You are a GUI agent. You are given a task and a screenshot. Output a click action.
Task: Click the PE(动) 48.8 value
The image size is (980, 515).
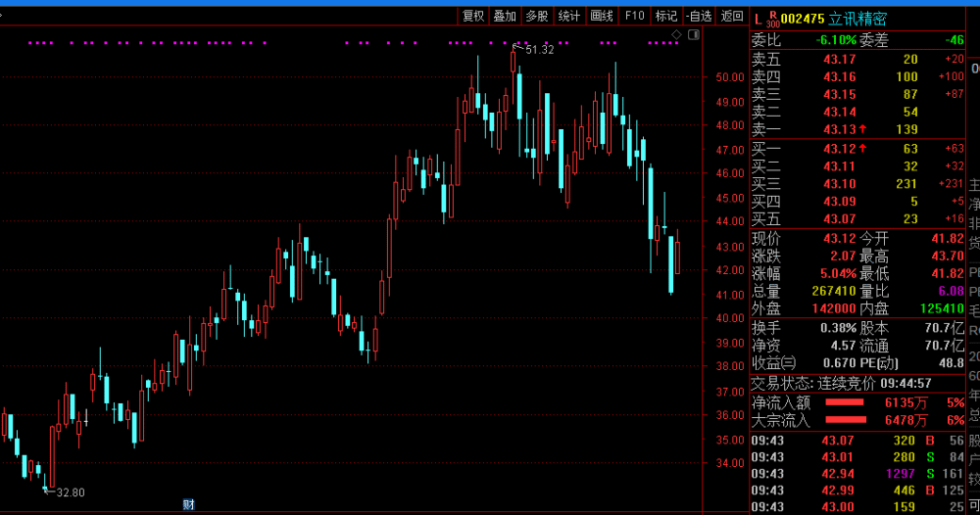click(x=952, y=362)
